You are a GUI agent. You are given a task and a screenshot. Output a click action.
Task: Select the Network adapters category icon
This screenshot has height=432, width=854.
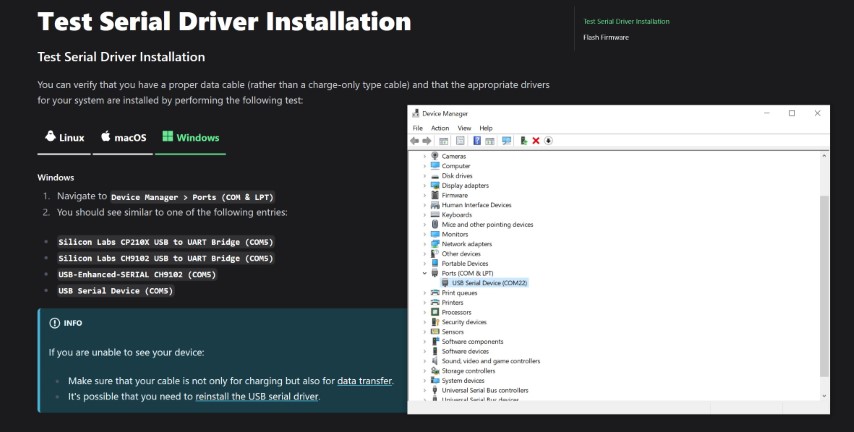pos(435,244)
